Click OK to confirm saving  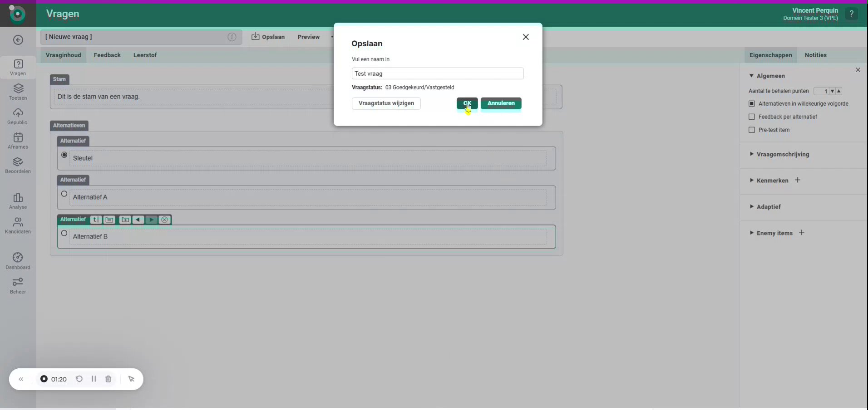tap(467, 104)
